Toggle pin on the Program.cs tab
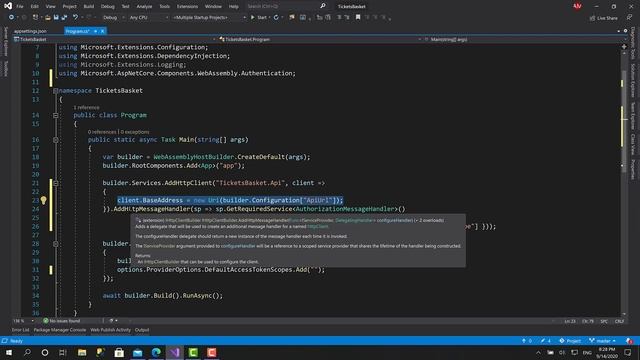Viewport: 640px width, 360px height. (x=96, y=31)
